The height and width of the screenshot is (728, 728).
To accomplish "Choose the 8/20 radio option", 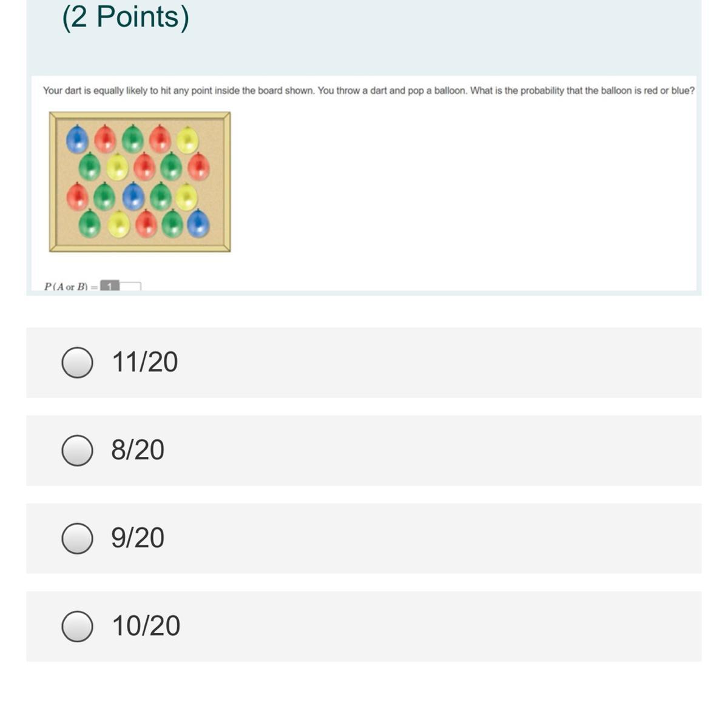I will tap(77, 450).
